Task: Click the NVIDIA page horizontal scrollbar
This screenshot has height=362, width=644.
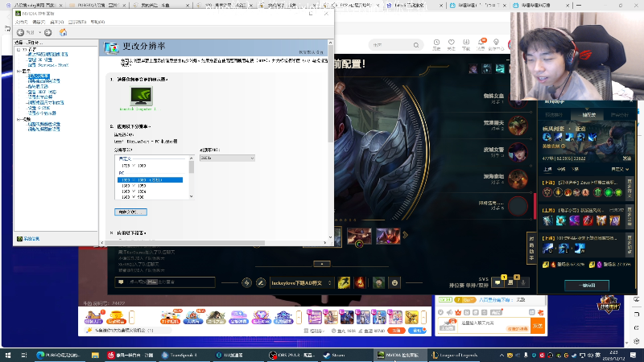Action: click(185, 243)
